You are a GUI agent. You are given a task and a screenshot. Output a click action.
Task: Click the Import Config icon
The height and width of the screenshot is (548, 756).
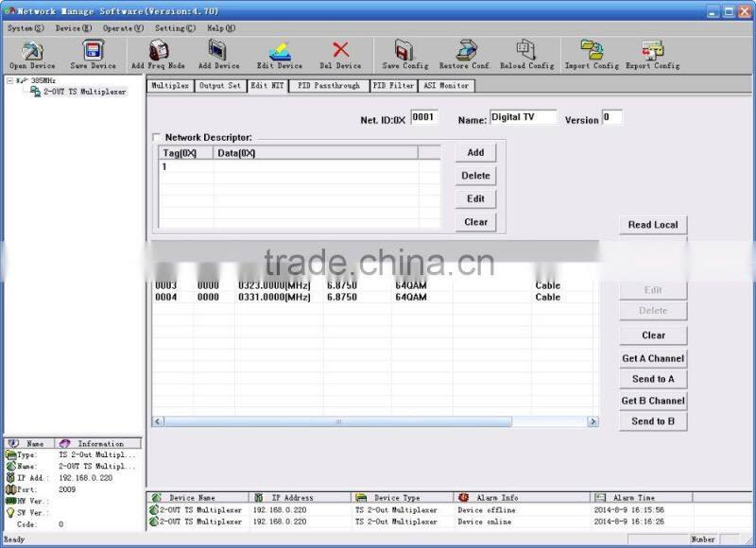coord(591,54)
